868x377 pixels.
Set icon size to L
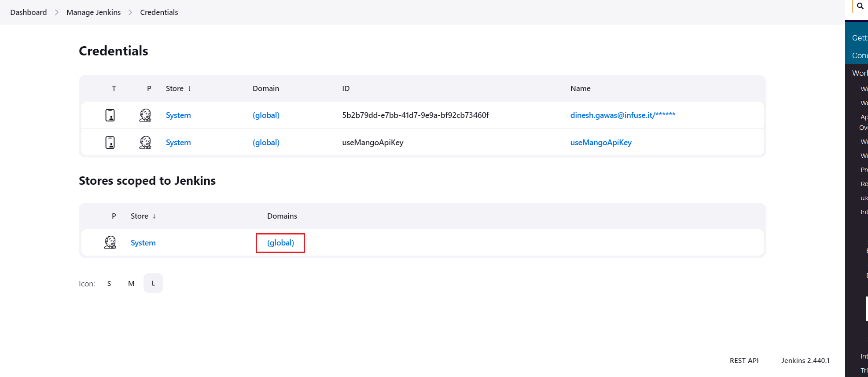click(153, 283)
